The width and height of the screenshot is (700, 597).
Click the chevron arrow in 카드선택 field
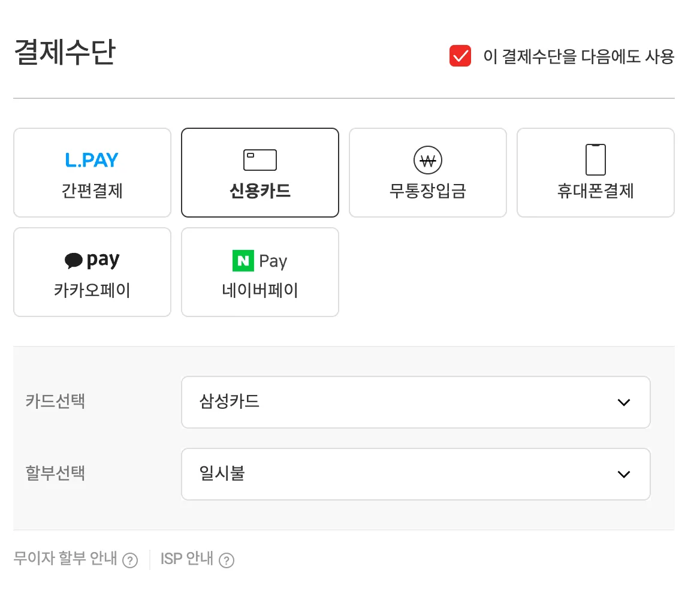pyautogui.click(x=624, y=402)
